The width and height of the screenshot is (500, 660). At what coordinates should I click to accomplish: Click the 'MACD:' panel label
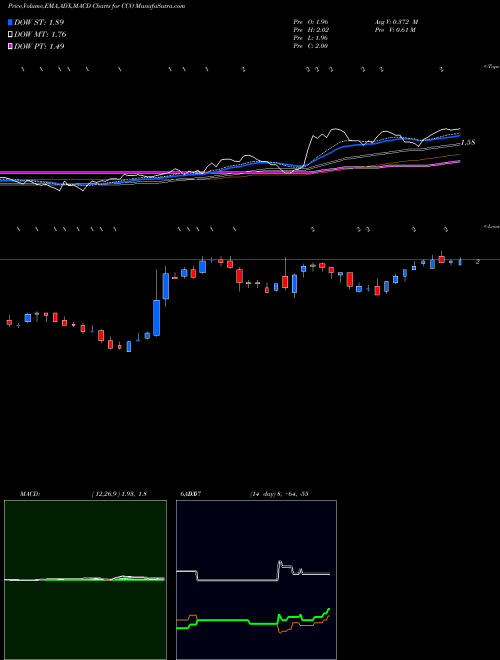[x=30, y=494]
